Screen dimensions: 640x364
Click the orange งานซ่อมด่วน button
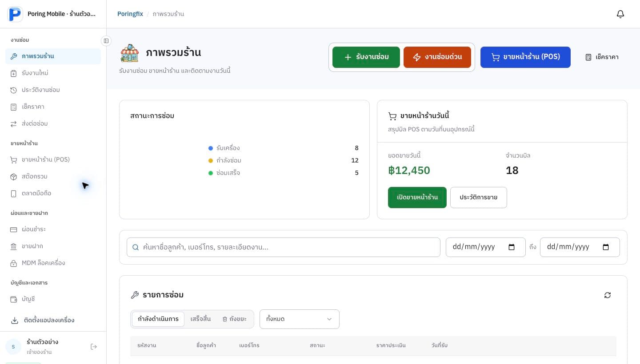(437, 57)
